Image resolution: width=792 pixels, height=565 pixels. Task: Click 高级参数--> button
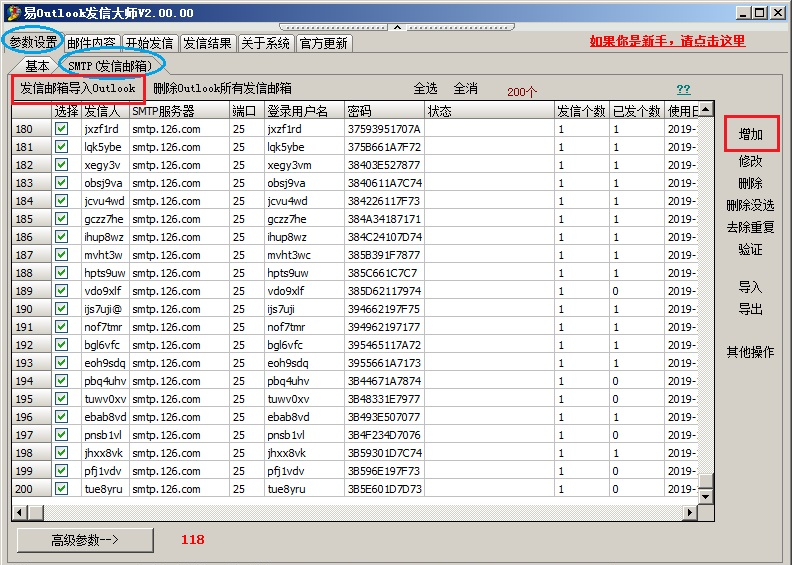[85, 540]
